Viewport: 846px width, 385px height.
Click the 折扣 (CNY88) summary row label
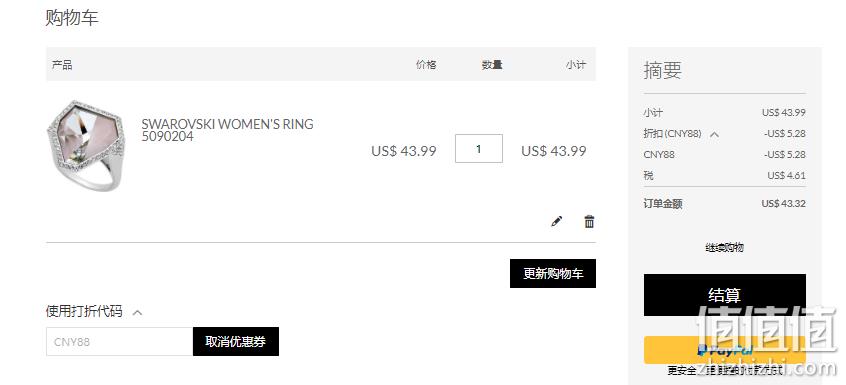pos(672,134)
